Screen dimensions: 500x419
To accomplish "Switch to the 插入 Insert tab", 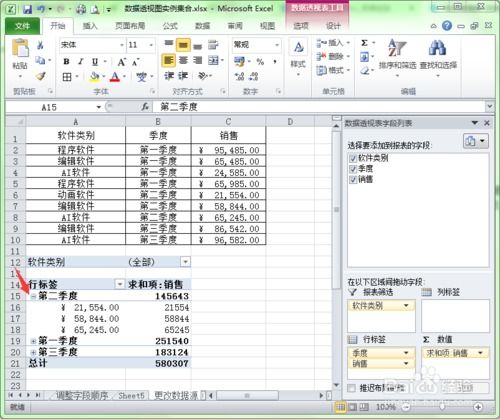I will pyautogui.click(x=90, y=26).
